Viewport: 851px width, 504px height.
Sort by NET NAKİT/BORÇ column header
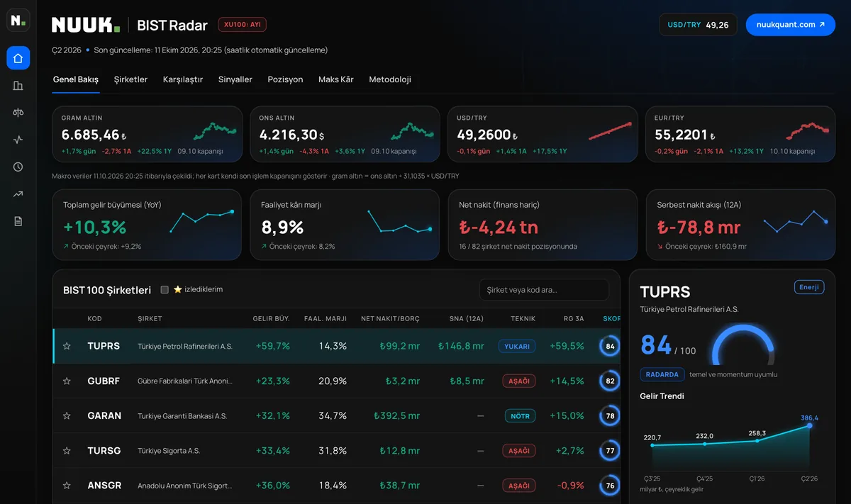[390, 319]
